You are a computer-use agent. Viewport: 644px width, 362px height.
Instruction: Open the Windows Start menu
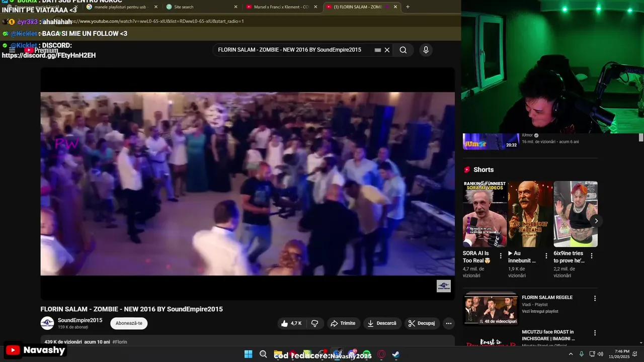point(248,354)
